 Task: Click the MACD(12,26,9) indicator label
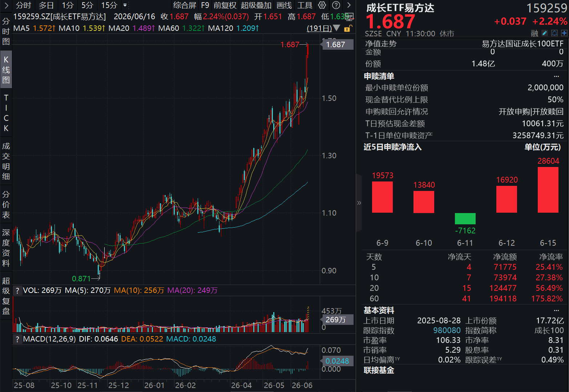coord(49,339)
